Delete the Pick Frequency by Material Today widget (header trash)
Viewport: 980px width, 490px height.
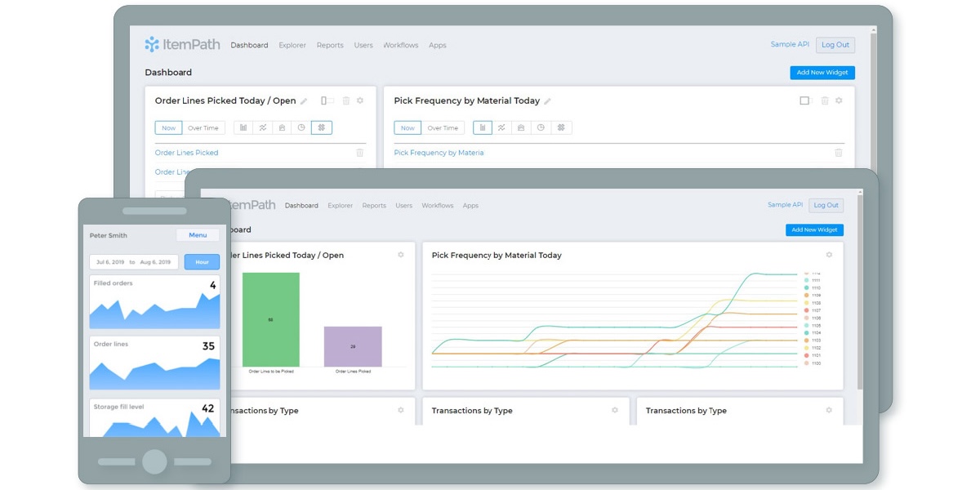(x=825, y=100)
